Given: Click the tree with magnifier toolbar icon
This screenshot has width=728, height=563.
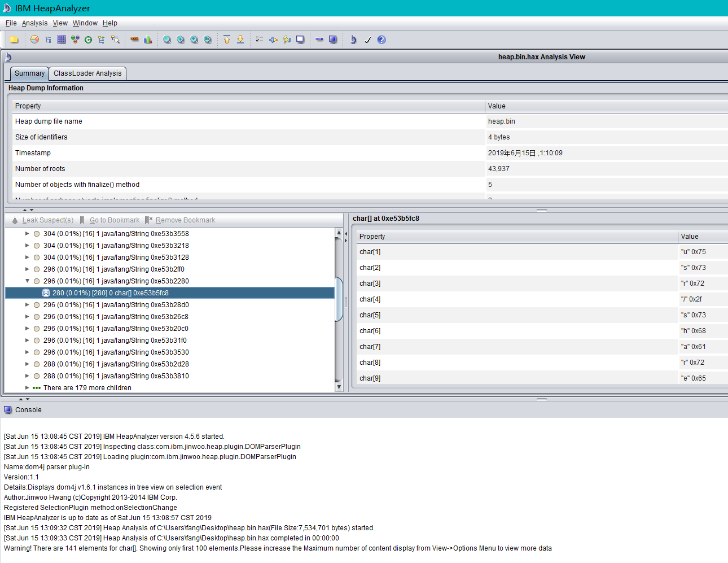Looking at the screenshot, I should [115, 40].
